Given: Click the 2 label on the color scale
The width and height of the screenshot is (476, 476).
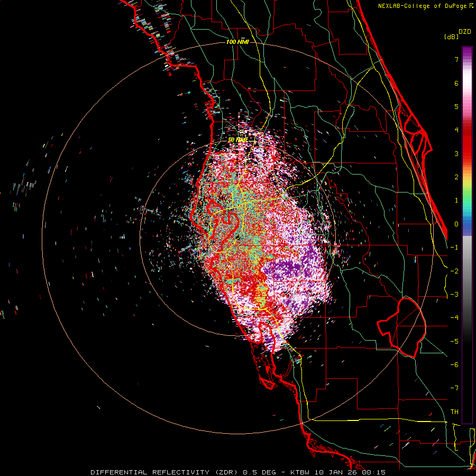Looking at the screenshot, I should click(x=456, y=177).
